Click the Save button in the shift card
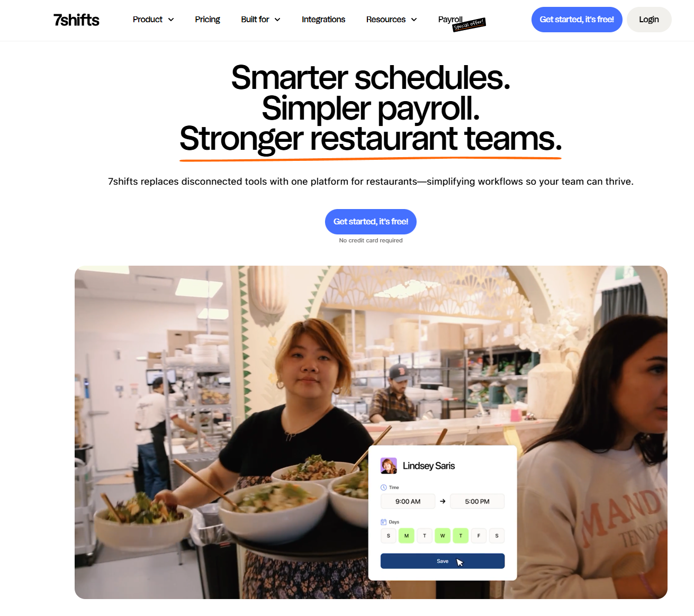 click(443, 561)
